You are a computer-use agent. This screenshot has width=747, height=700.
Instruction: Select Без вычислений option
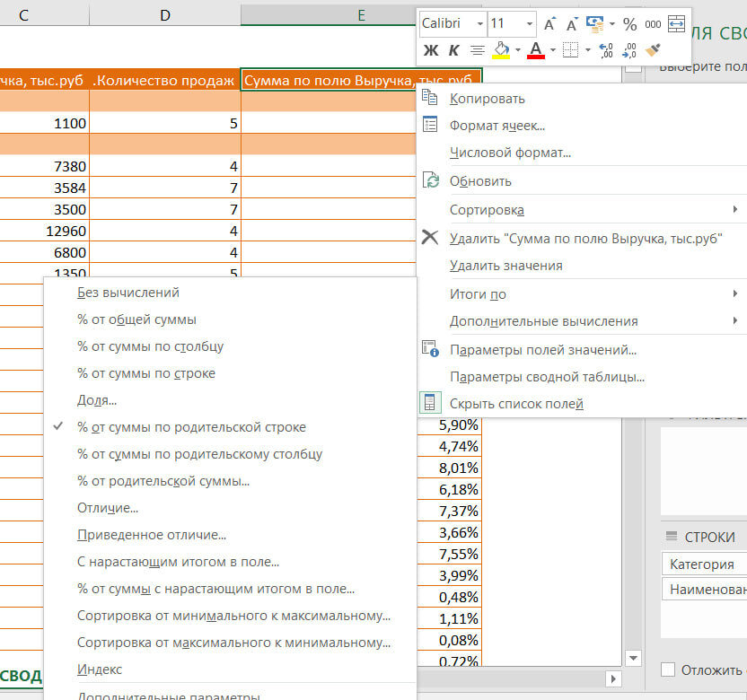pyautogui.click(x=128, y=293)
